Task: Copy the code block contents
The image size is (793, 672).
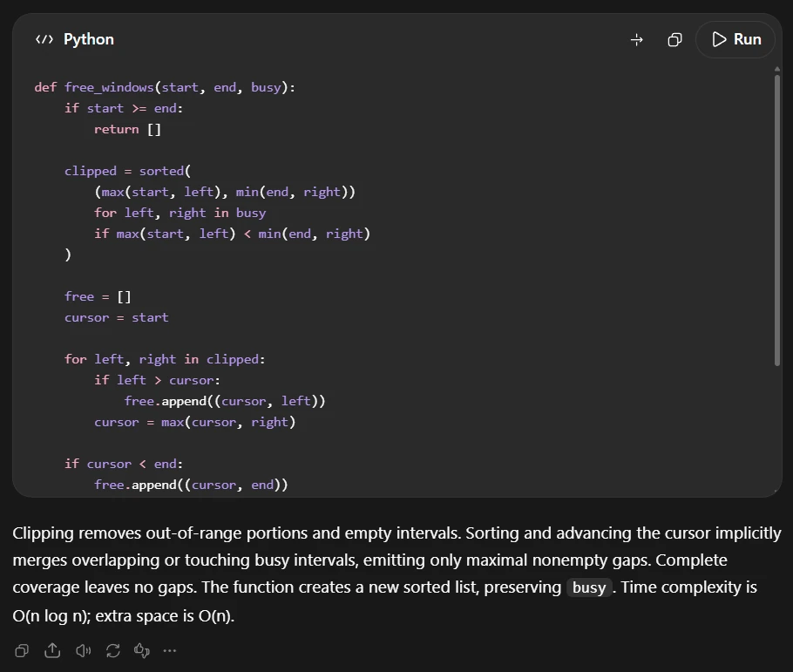Action: pos(674,39)
